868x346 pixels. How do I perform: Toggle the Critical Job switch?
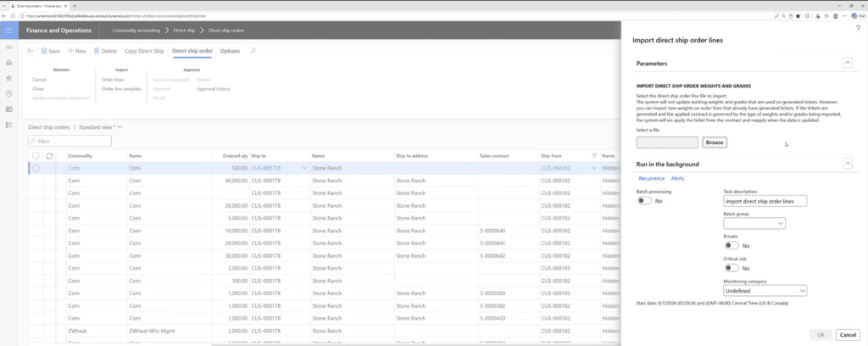pos(731,268)
